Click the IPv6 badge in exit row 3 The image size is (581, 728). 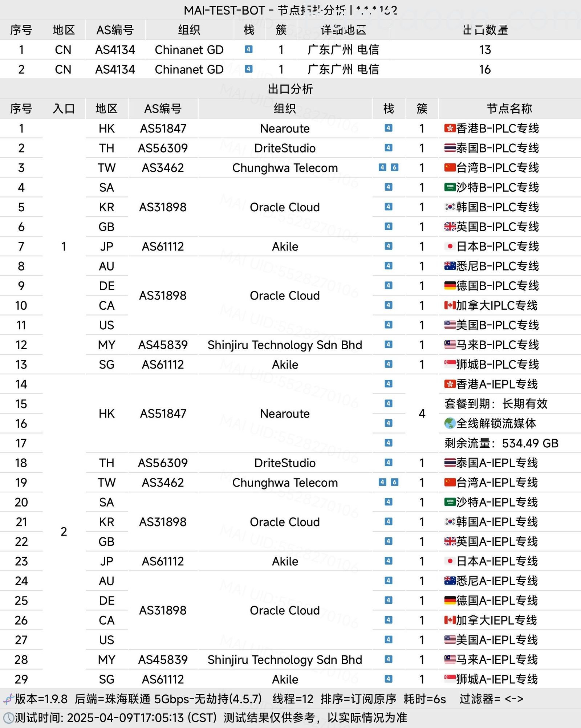(394, 167)
